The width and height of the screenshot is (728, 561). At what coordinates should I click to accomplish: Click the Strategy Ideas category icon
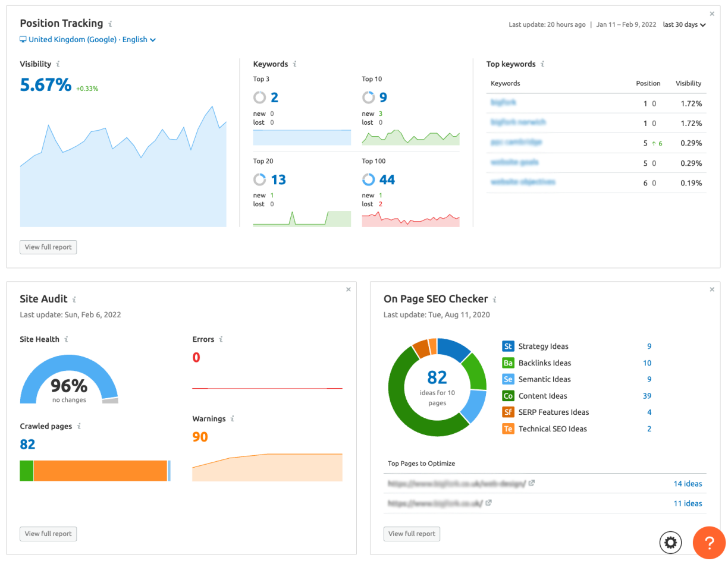(507, 346)
